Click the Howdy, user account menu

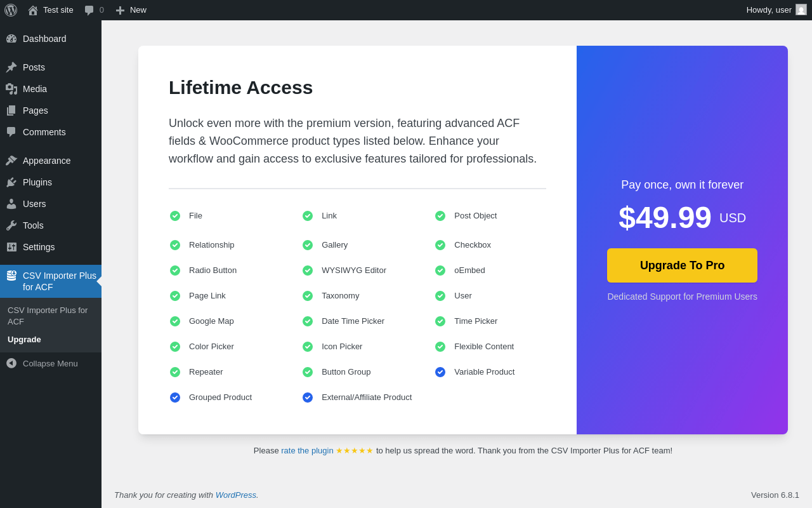coord(776,10)
